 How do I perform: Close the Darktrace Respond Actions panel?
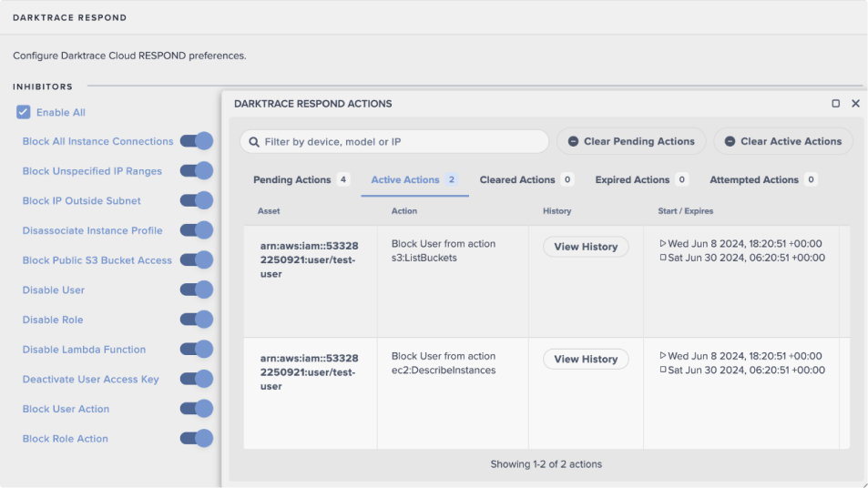click(x=855, y=104)
